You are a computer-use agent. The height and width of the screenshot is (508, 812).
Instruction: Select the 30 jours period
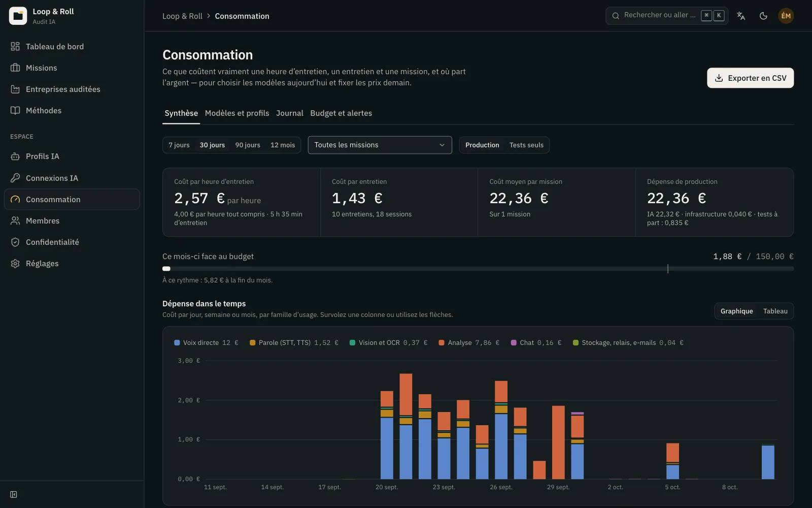coord(212,145)
